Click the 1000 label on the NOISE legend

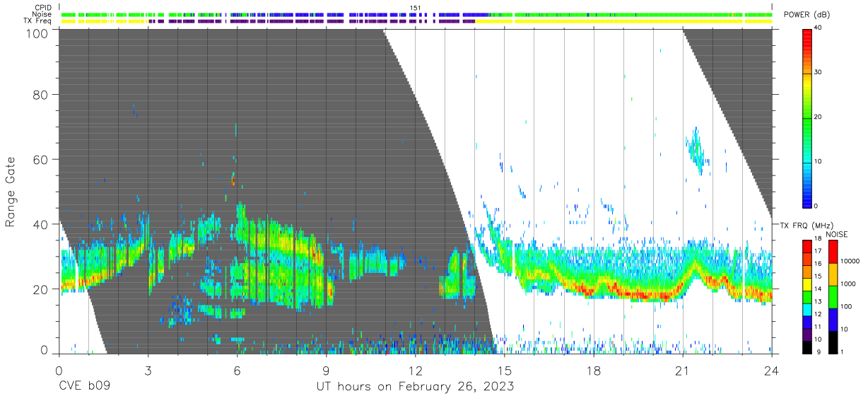click(848, 284)
